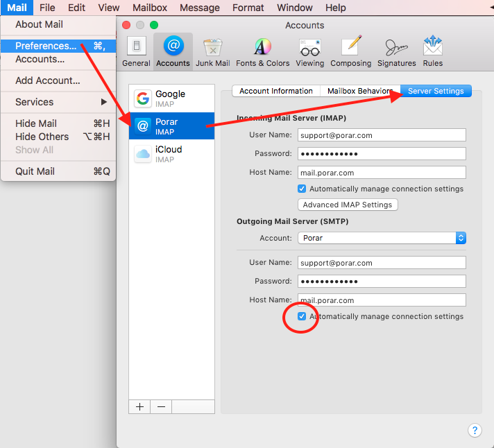Image resolution: width=494 pixels, height=448 pixels.
Task: Select the Google account in sidebar
Action: (x=171, y=98)
